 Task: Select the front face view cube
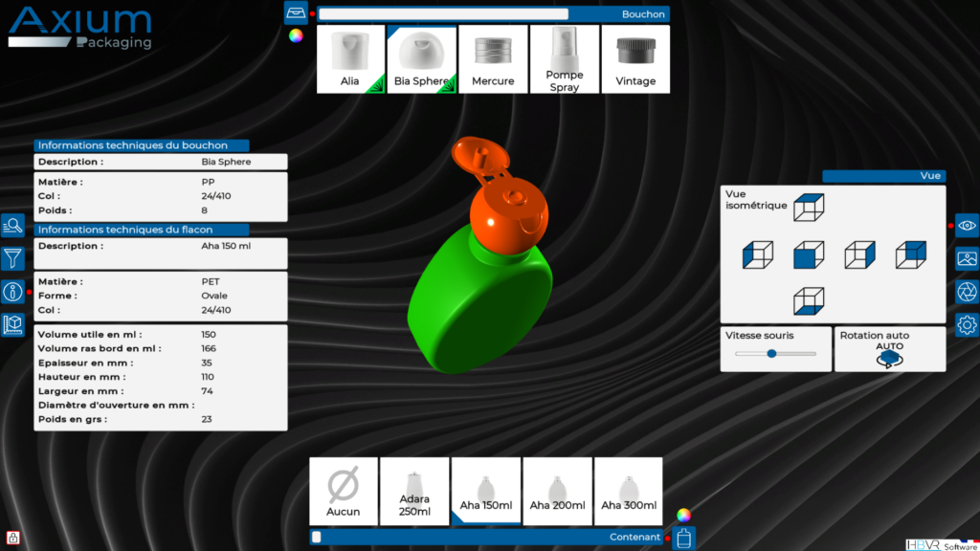coord(809,254)
